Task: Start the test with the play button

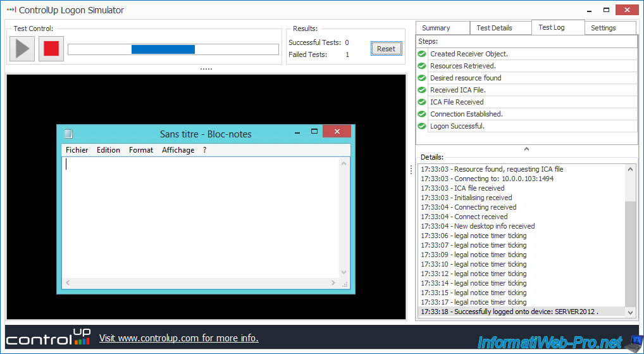Action: [x=22, y=49]
